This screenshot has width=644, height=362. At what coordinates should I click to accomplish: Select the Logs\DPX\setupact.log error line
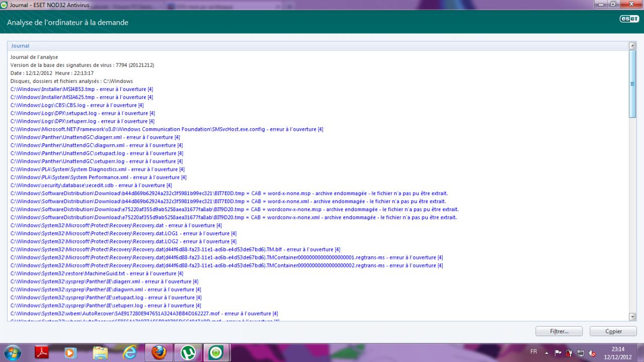[83, 114]
